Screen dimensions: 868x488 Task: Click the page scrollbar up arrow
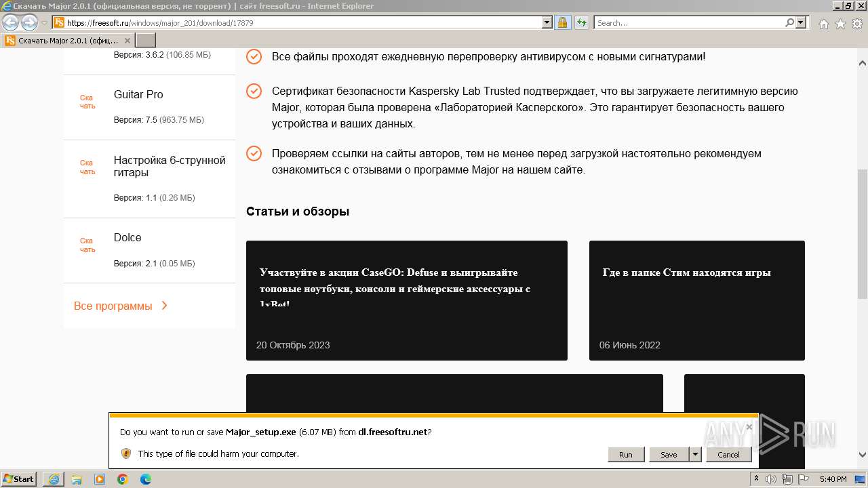point(863,64)
